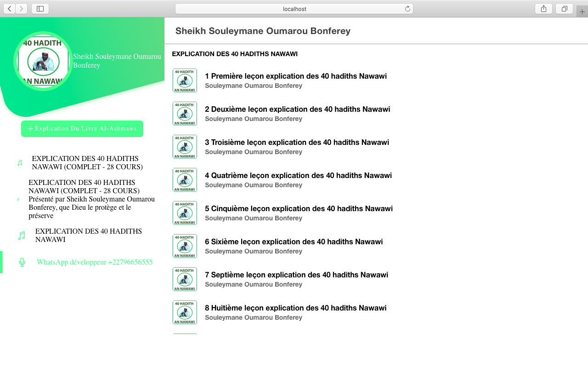Open 5 Cinquième leçon explication des 40 hadiths

[x=299, y=209]
